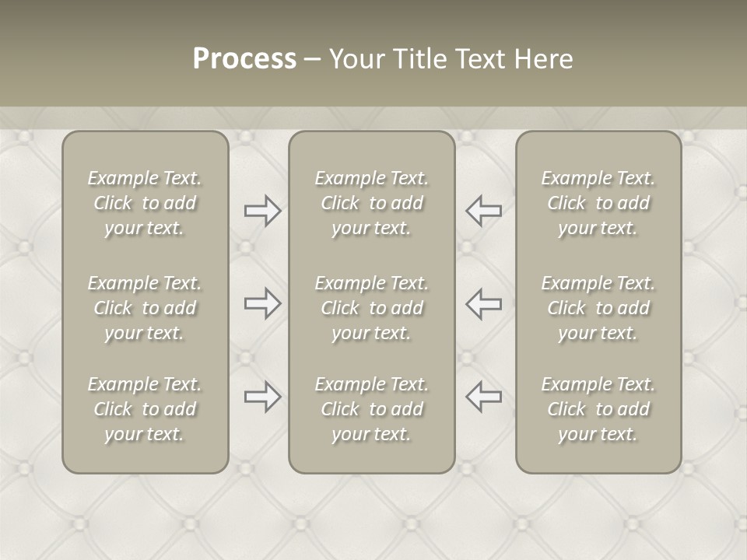This screenshot has width=747, height=560.
Task: Select the middle right-pointing arrow
Action: (263, 303)
